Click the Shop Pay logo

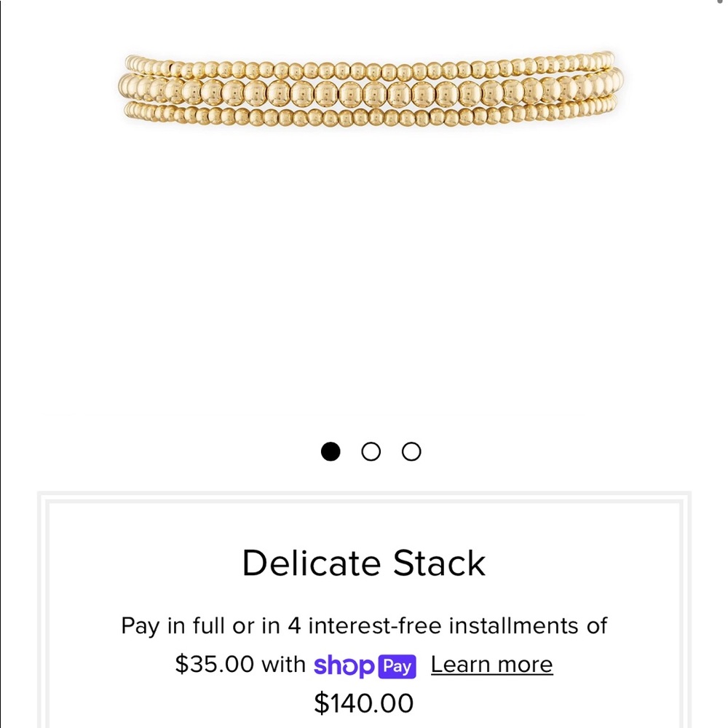364,665
